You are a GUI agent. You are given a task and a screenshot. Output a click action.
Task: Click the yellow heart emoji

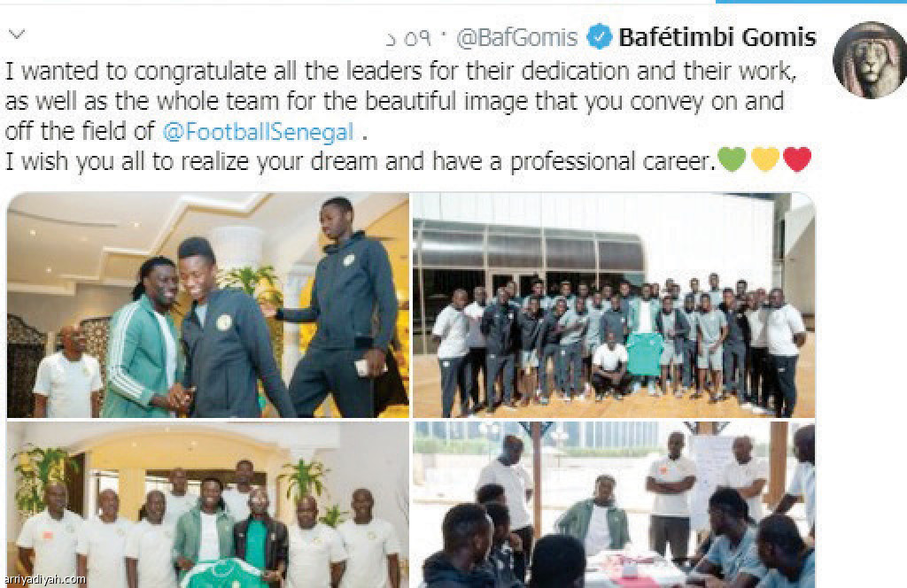click(x=764, y=159)
